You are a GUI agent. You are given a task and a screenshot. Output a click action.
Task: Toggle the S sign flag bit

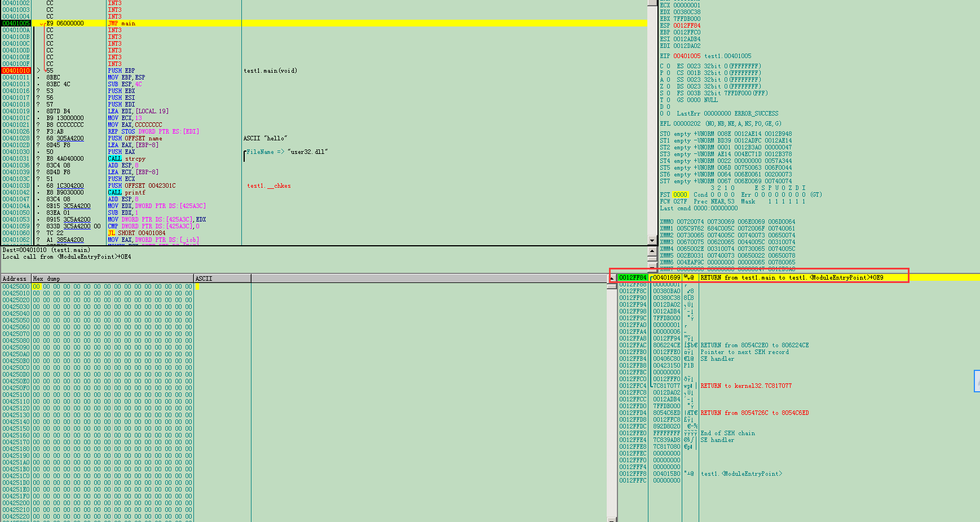(668, 94)
